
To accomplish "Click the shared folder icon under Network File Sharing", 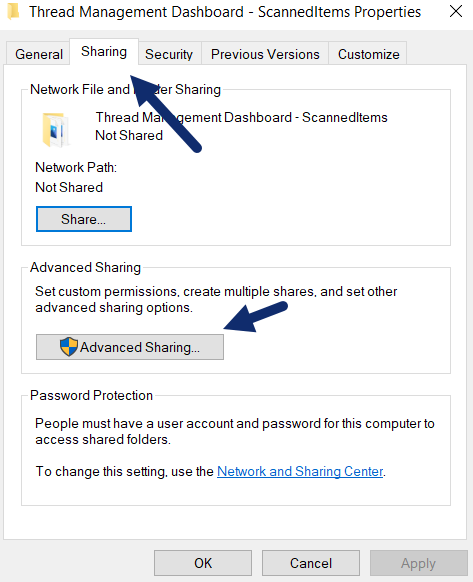I will pos(55,130).
